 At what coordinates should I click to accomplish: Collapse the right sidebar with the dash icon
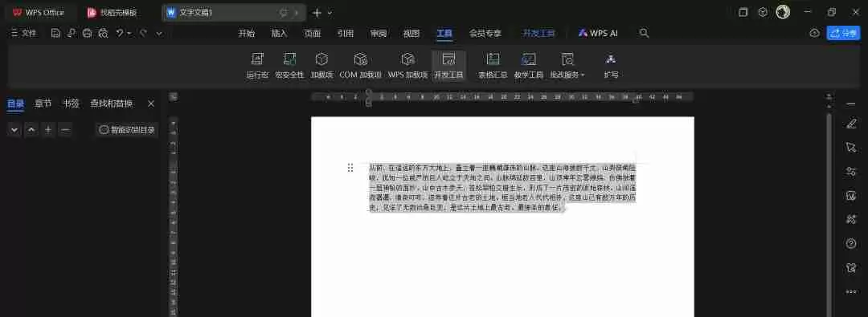851,104
